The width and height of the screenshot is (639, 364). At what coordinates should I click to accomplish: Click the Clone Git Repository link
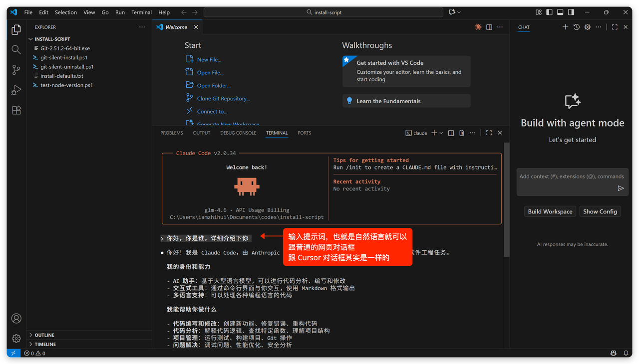(223, 99)
